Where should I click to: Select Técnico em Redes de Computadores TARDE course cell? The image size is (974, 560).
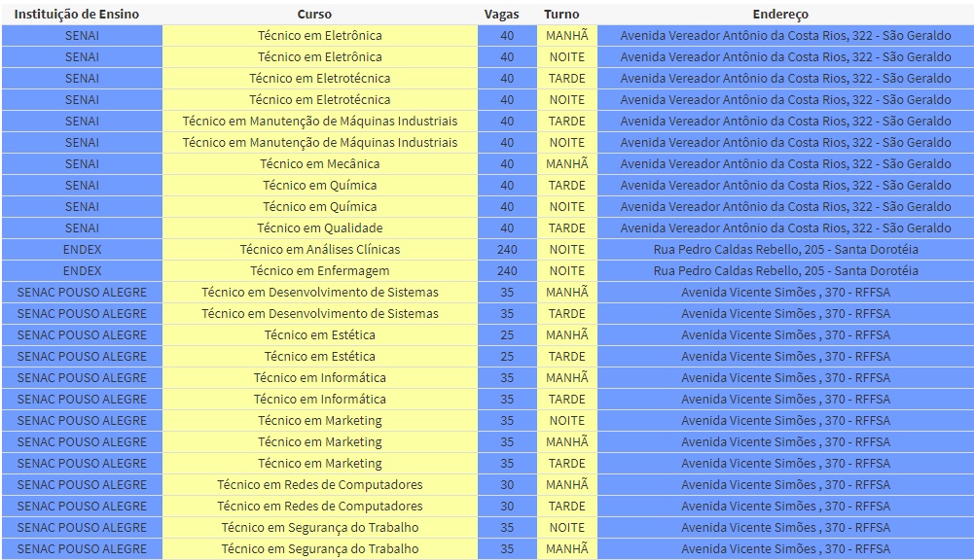click(x=319, y=506)
